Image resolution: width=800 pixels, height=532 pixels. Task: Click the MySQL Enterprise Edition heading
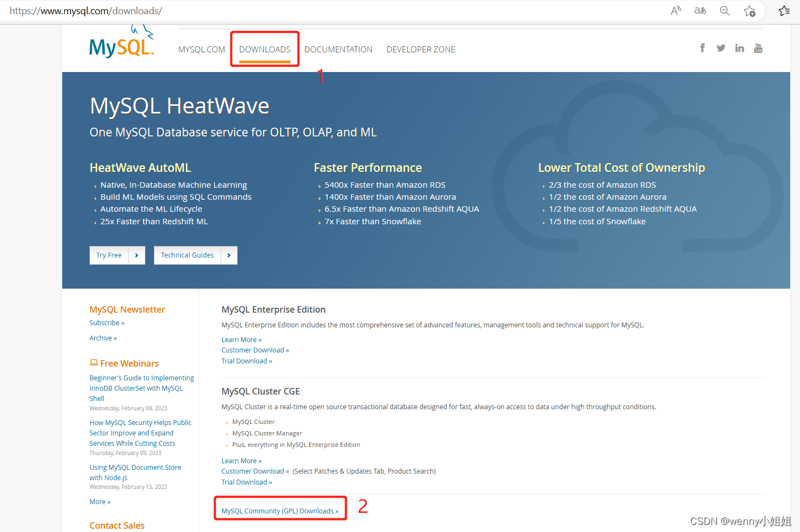(x=274, y=309)
